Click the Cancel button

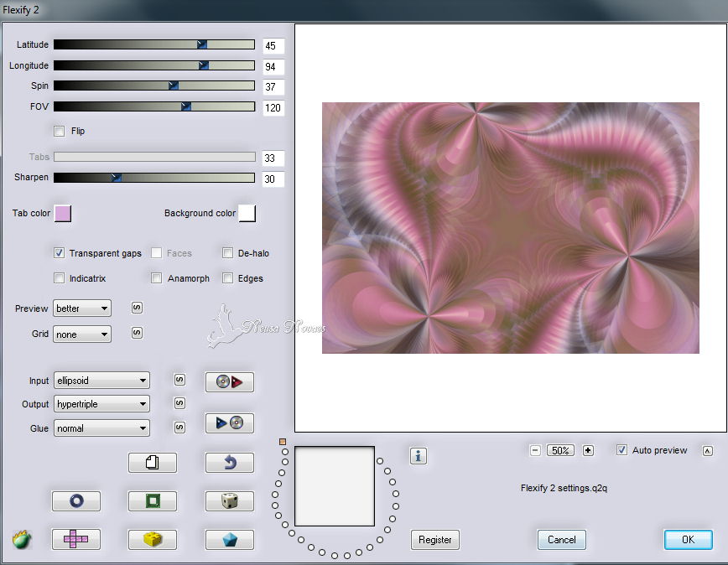(x=562, y=540)
